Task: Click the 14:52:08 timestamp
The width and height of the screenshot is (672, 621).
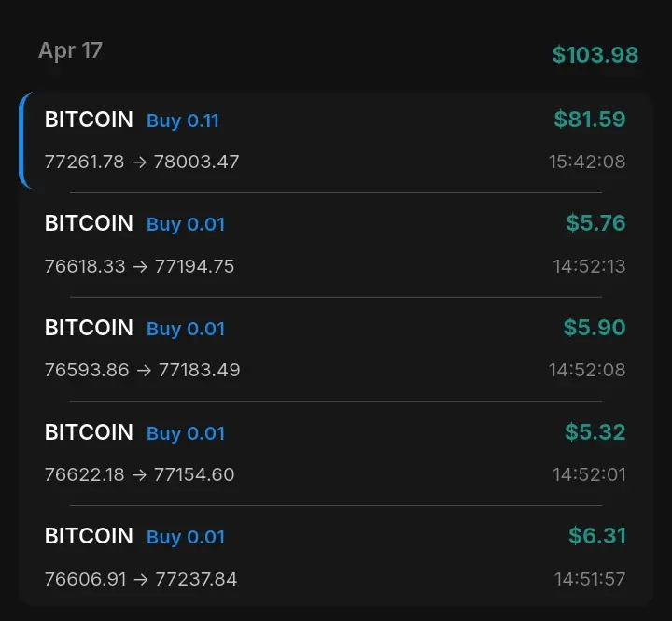Action: [587, 370]
